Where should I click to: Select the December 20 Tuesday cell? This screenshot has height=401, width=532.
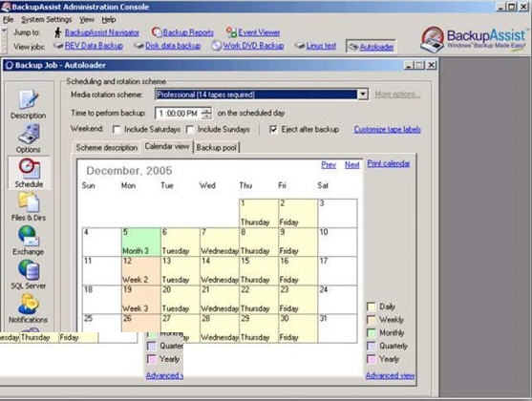[181, 300]
